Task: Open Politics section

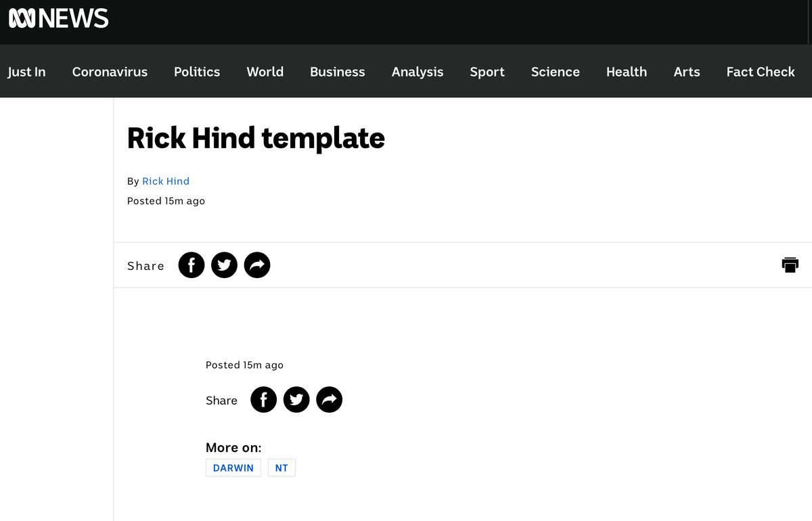Action: point(197,72)
